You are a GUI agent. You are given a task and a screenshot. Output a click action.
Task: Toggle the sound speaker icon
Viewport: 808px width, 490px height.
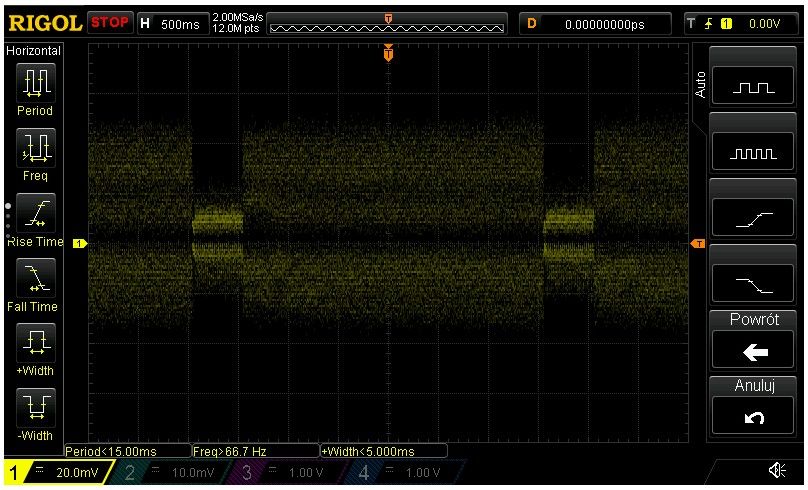[777, 470]
